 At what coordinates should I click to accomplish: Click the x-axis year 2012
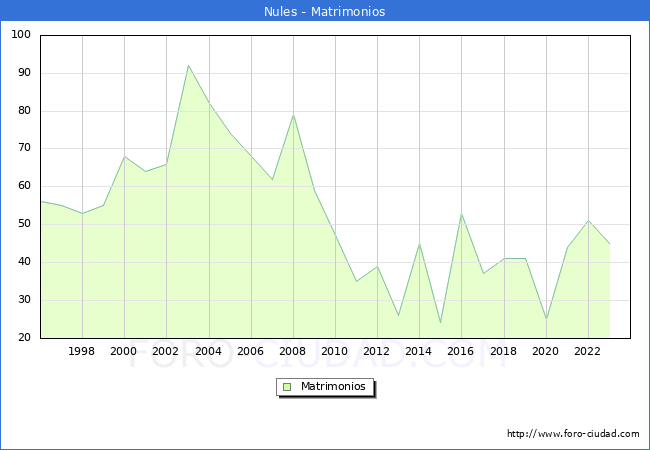click(x=376, y=351)
